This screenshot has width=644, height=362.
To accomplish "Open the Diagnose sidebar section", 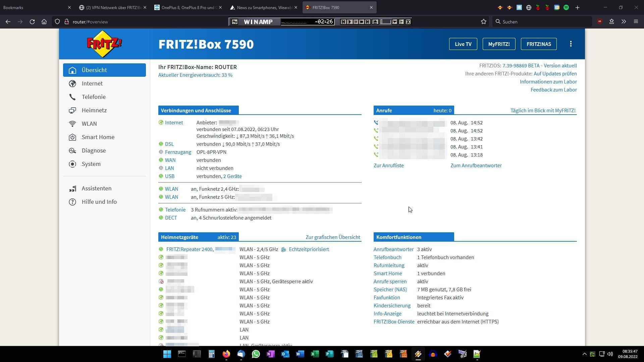I will click(93, 150).
